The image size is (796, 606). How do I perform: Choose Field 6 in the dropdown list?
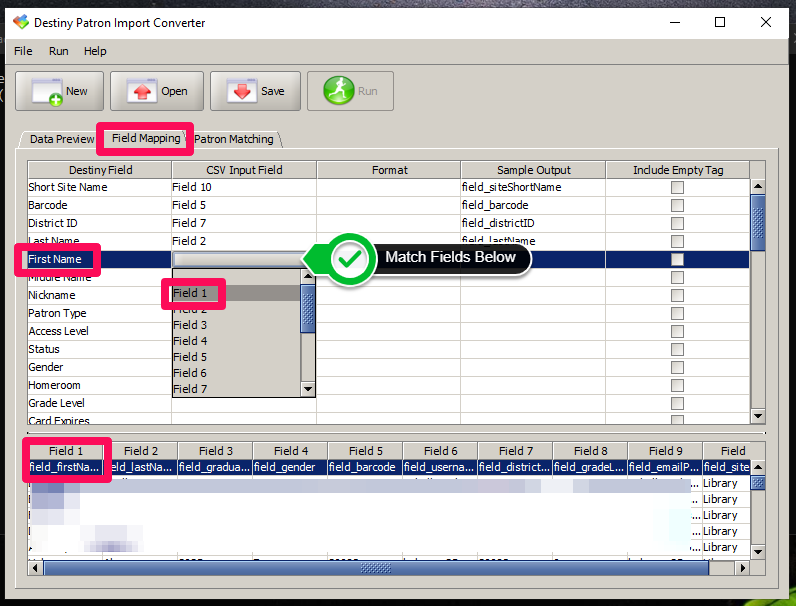click(237, 373)
